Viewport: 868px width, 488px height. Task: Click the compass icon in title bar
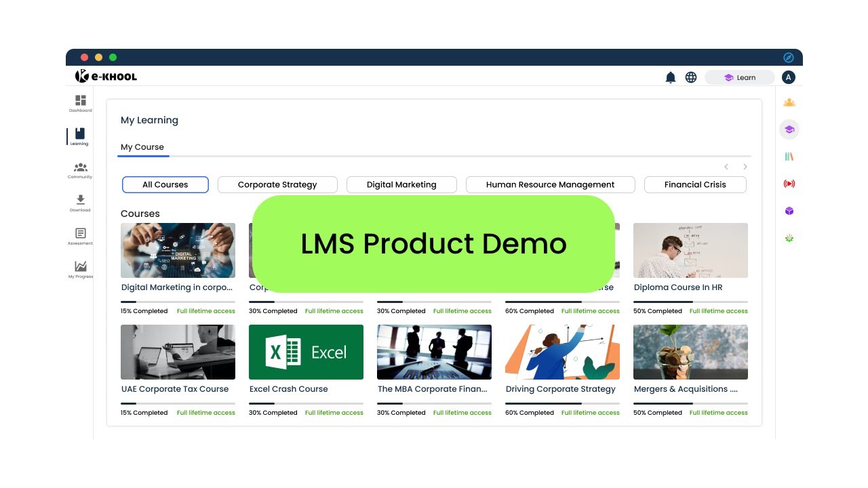click(788, 58)
